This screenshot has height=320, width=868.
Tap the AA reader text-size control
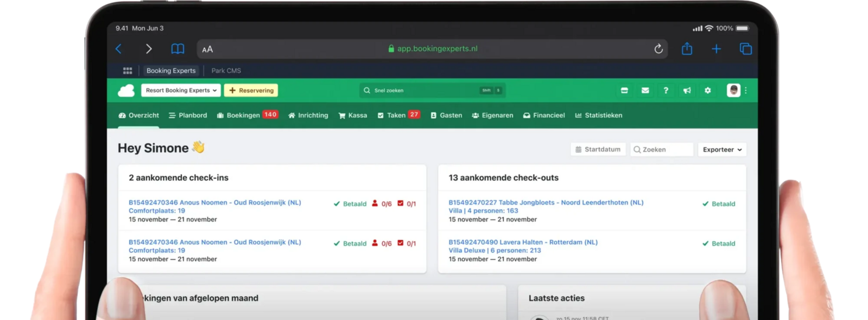pyautogui.click(x=207, y=49)
